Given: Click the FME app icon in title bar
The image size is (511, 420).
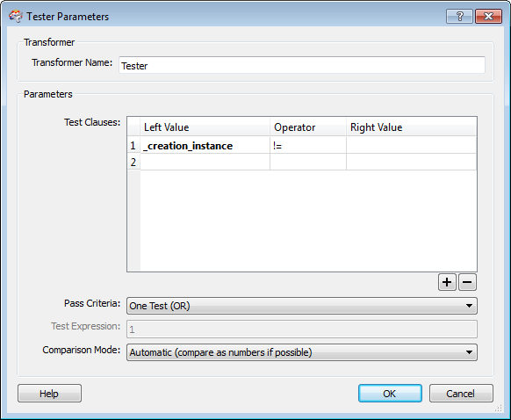Looking at the screenshot, I should [15, 17].
